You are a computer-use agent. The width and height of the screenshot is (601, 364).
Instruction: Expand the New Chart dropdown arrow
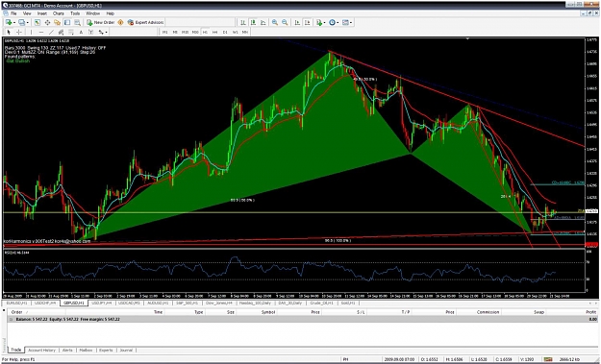tap(14, 23)
